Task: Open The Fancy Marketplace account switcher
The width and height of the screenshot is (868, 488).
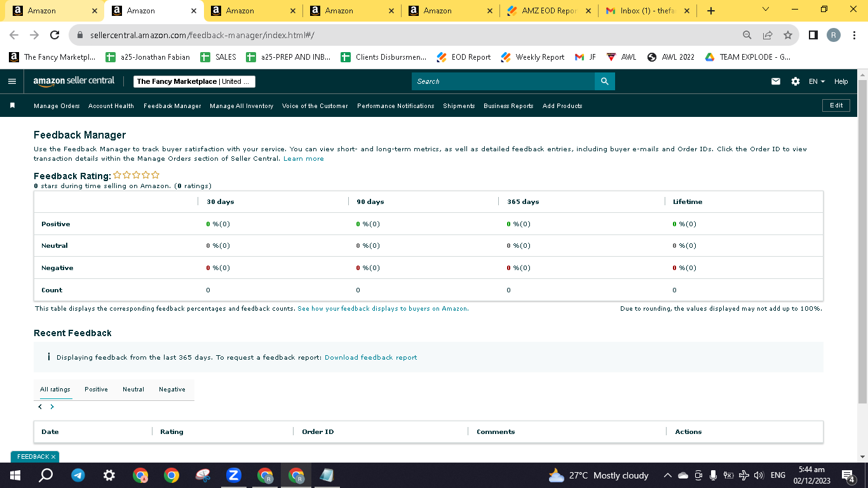Action: 194,81
